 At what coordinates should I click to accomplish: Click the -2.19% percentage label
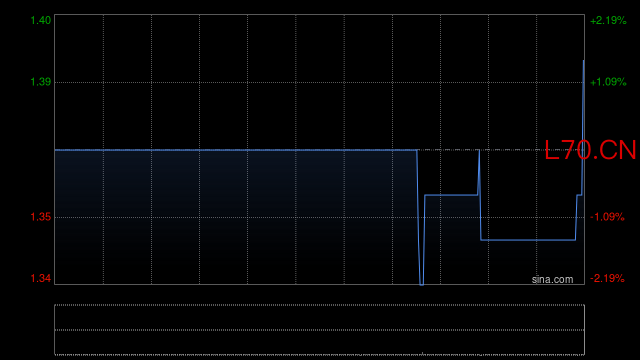(x=607, y=278)
